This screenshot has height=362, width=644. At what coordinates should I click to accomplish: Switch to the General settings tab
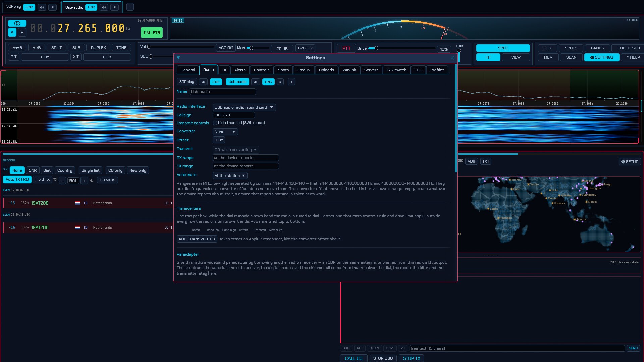(187, 70)
